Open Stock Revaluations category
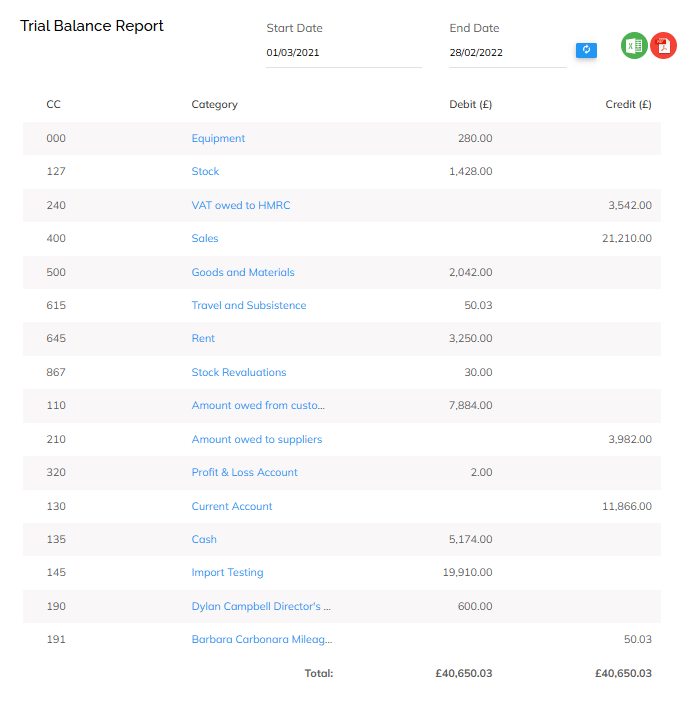The height and width of the screenshot is (717, 694). pyautogui.click(x=239, y=373)
